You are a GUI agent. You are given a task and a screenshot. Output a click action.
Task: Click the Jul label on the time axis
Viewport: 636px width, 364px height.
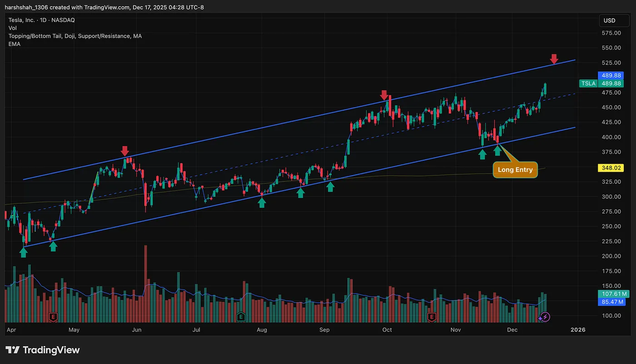click(x=197, y=330)
